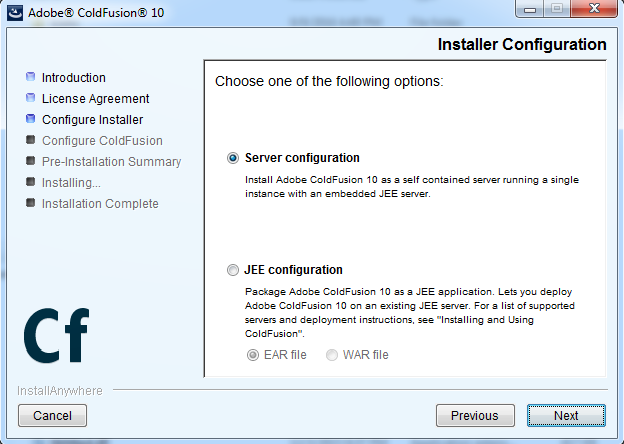Click the ColdFusion Cf logo
This screenshot has height=444, width=624.
pyautogui.click(x=56, y=336)
